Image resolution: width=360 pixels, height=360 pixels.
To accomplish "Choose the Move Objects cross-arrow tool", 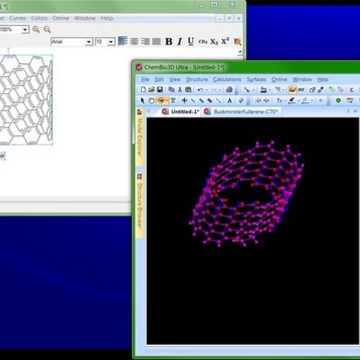I will point(184,100).
